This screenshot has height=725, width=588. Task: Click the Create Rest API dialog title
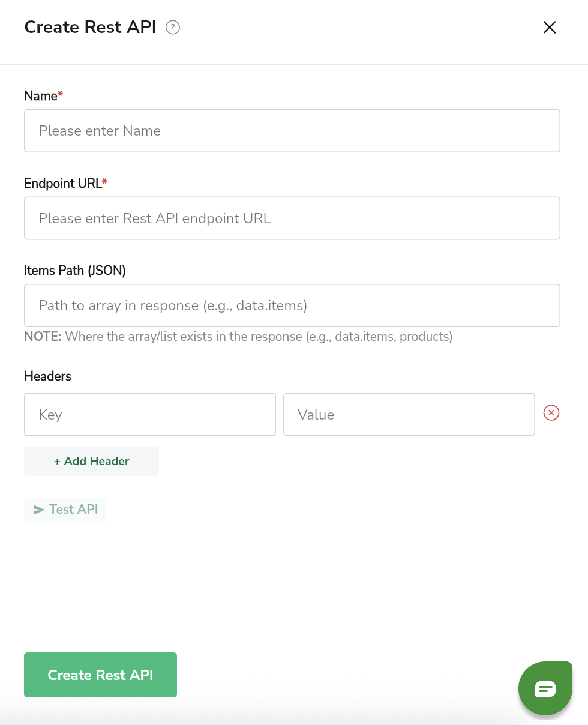90,28
